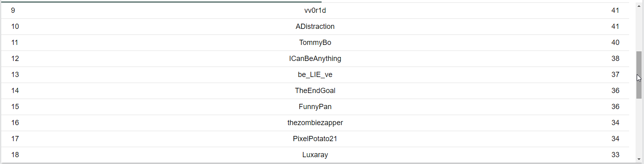Click score 38 in ICanBeAnything row

pos(615,59)
